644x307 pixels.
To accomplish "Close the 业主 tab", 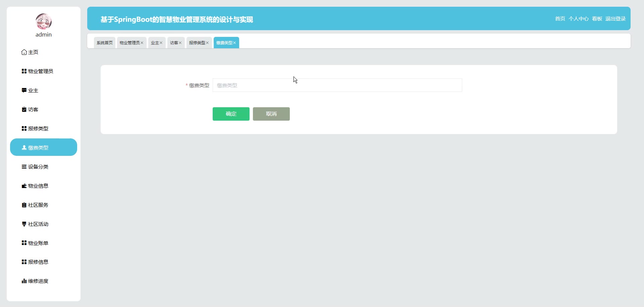I will point(161,43).
